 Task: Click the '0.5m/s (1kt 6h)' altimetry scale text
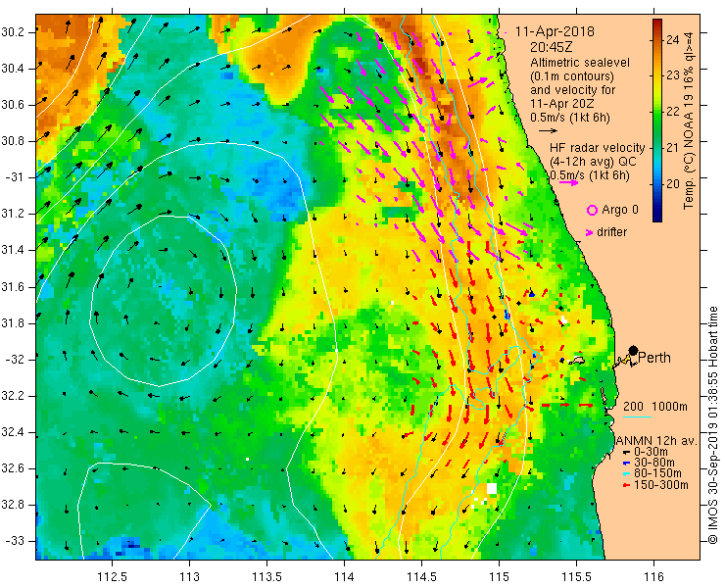(570, 118)
